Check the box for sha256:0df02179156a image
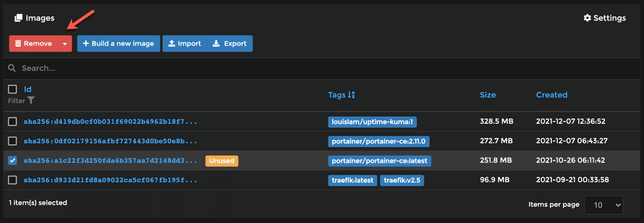 coord(12,141)
